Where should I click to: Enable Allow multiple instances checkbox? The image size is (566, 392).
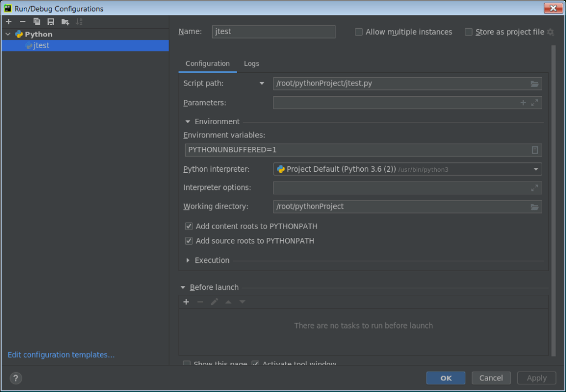(x=359, y=32)
